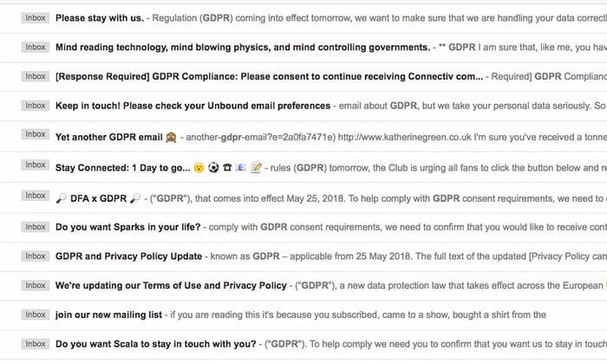Click the surprised face emoji in Stay Connected email
607x364 pixels.
click(x=199, y=167)
